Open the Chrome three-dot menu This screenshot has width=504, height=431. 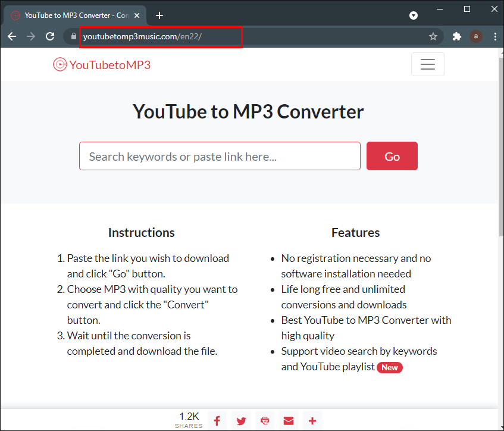coord(495,36)
